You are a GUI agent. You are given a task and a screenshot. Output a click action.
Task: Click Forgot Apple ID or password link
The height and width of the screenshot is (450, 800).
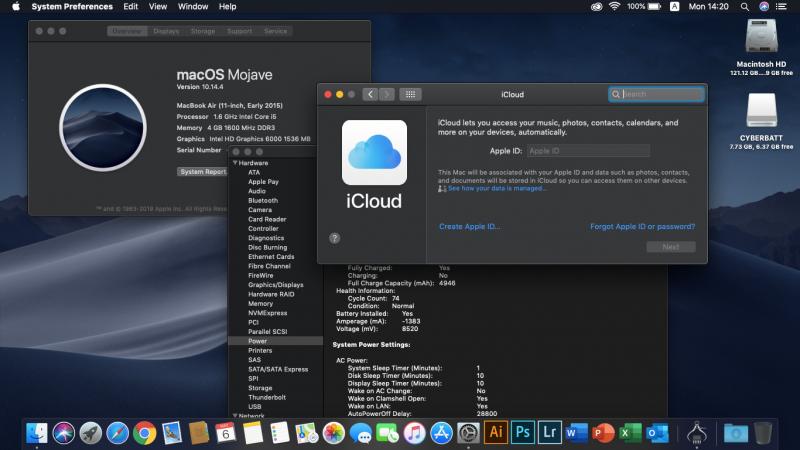click(x=642, y=227)
